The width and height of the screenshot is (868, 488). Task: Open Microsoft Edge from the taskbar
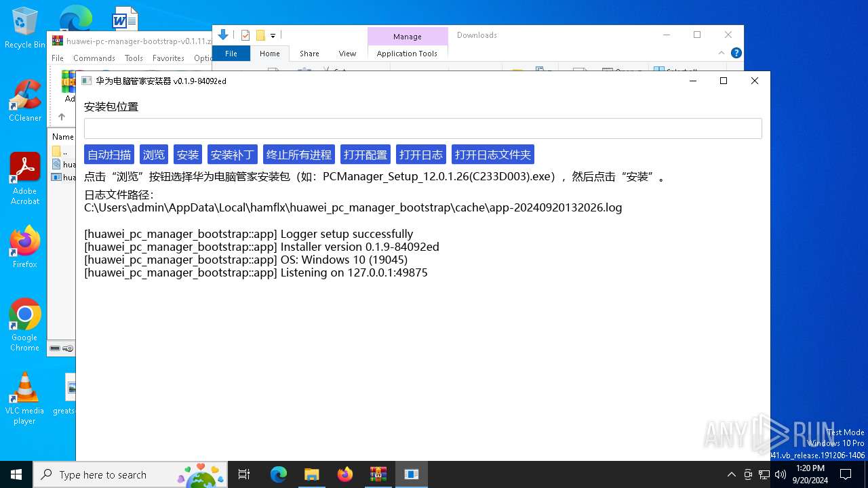[x=279, y=474]
